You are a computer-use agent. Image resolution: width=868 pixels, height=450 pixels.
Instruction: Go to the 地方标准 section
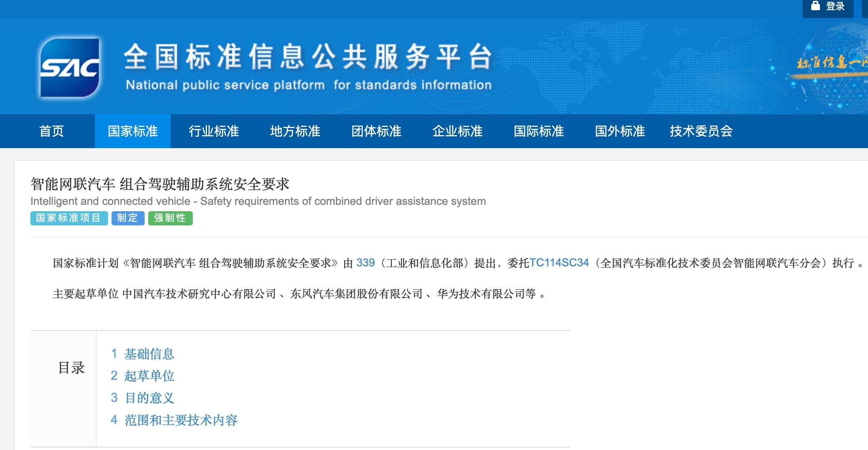point(295,131)
